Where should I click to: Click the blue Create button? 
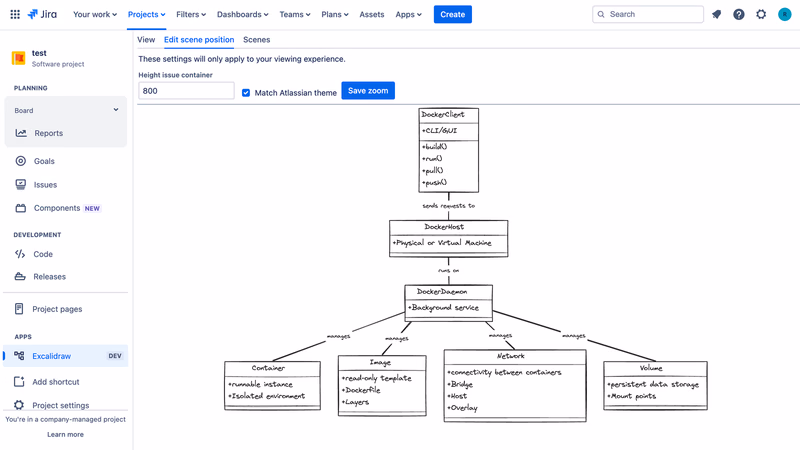pos(453,14)
